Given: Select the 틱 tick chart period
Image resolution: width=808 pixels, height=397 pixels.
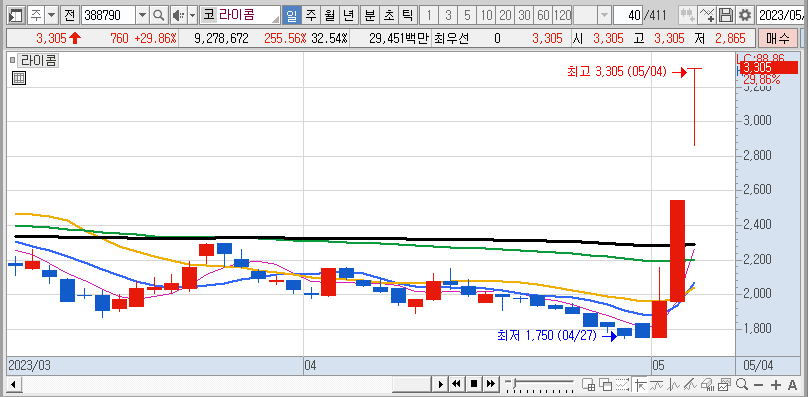Looking at the screenshot, I should coord(407,15).
